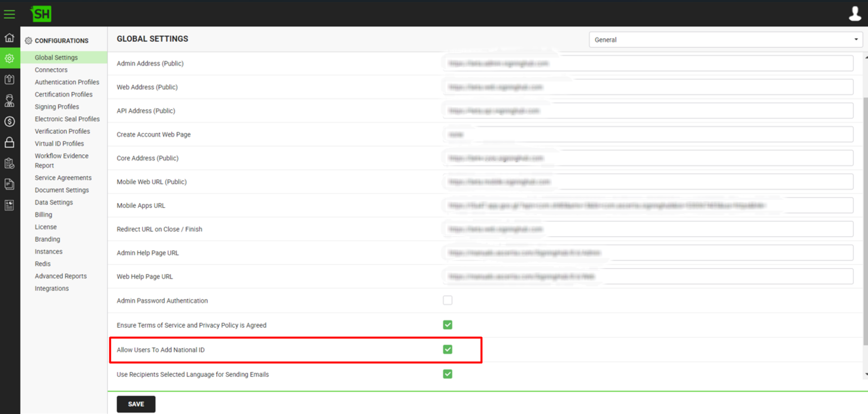Open the person avatar sidebar icon
Image resolution: width=868 pixels, height=414 pixels.
point(9,101)
